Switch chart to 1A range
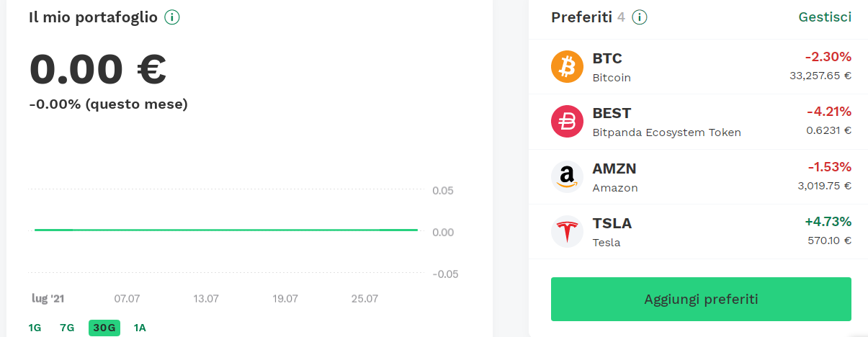Image resolution: width=868 pixels, height=337 pixels. coord(140,328)
